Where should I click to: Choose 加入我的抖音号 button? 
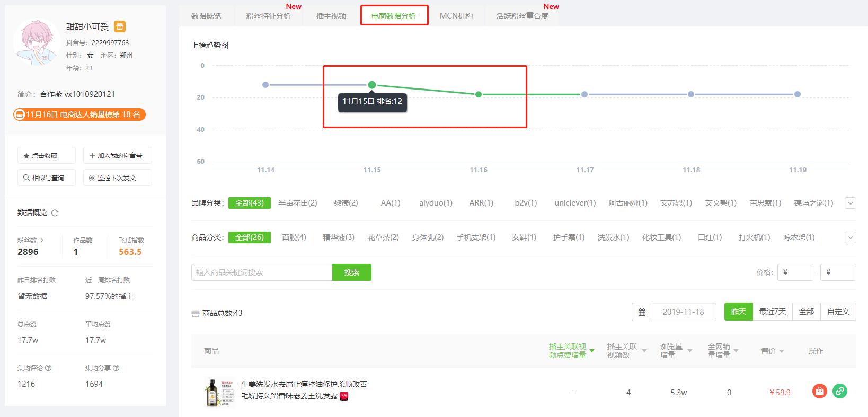click(x=118, y=156)
